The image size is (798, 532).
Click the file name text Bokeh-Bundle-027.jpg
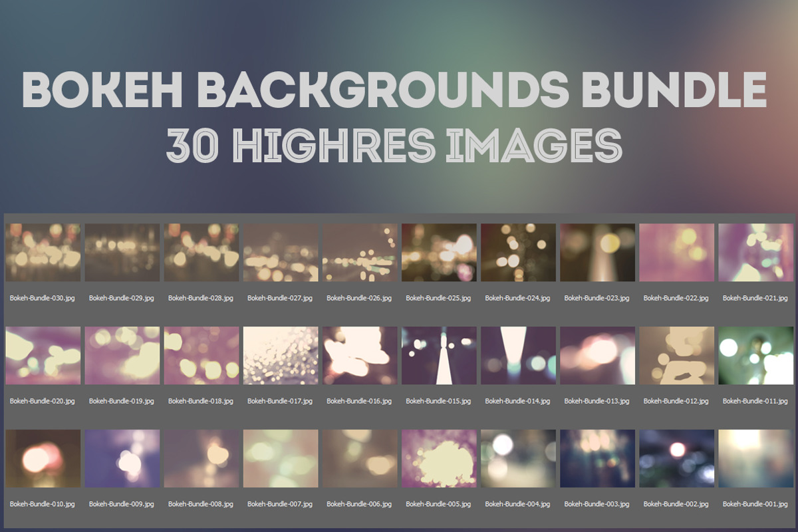coord(280,299)
